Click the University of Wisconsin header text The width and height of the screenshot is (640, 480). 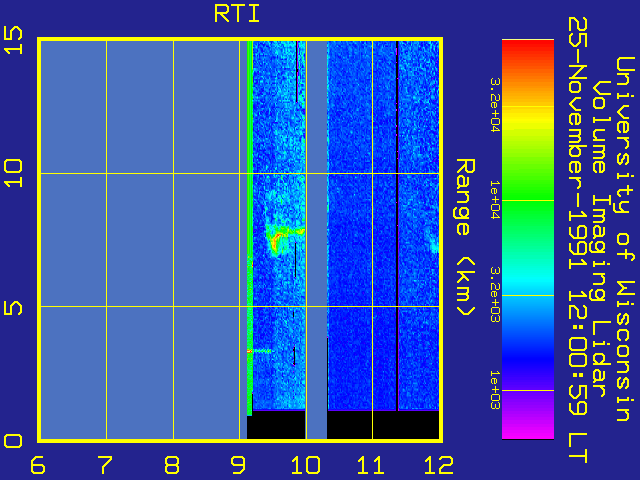[x=624, y=239]
